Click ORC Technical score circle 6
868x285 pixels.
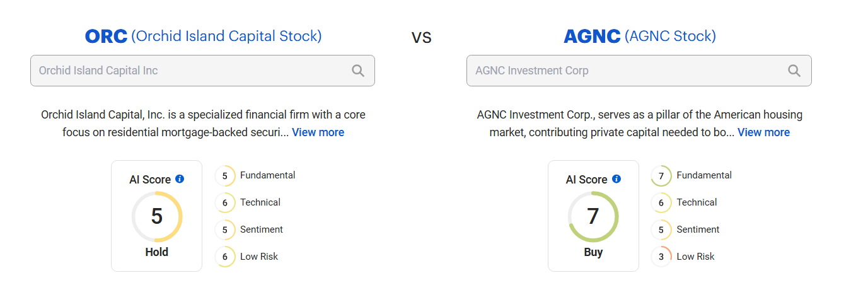coord(225,203)
